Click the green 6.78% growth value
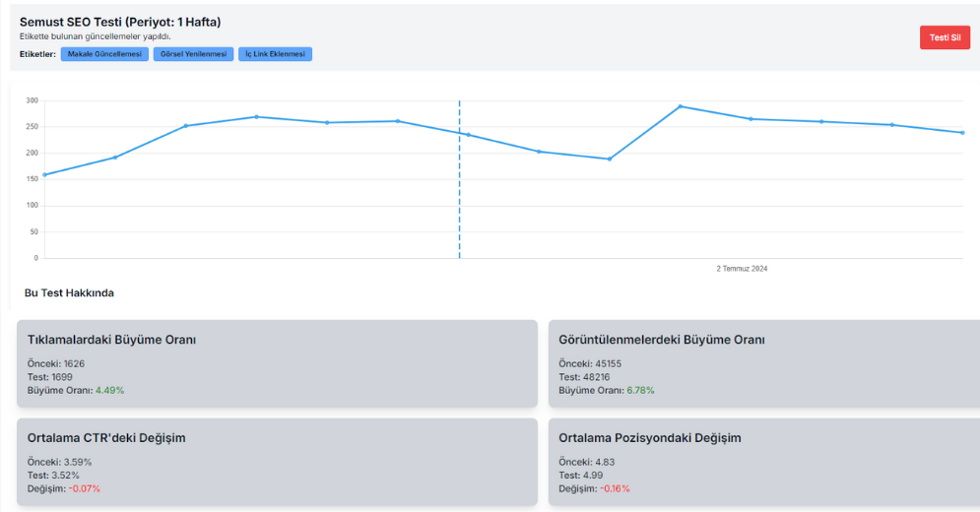This screenshot has height=512, width=980. click(x=640, y=391)
